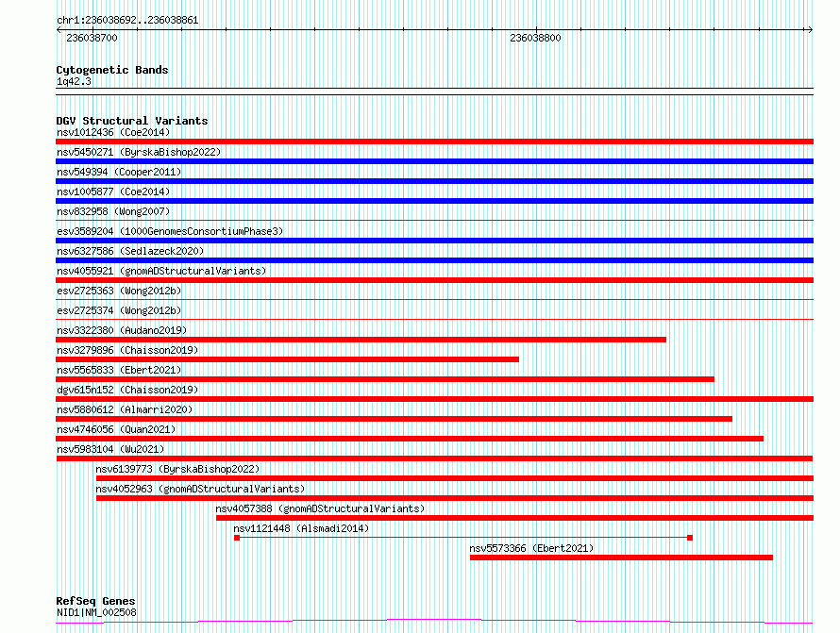Image resolution: width=840 pixels, height=633 pixels.
Task: Select the red bar under nsv5565833
Action: tap(385, 379)
